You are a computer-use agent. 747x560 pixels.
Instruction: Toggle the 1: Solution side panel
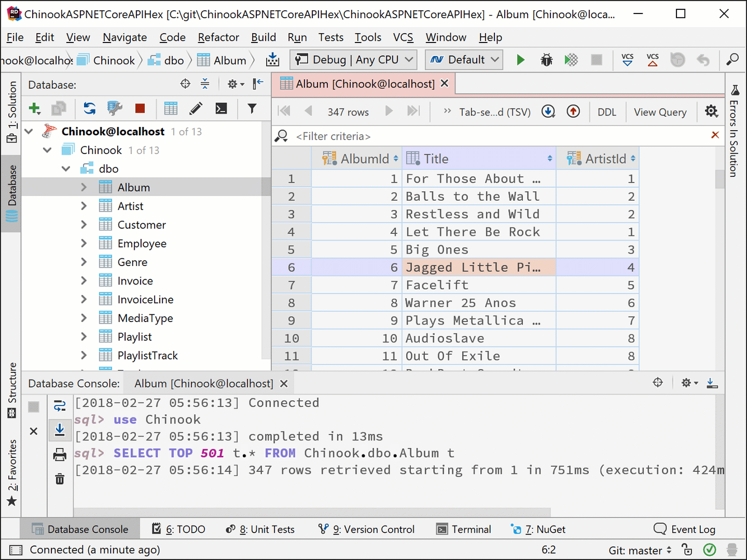coord(12,112)
